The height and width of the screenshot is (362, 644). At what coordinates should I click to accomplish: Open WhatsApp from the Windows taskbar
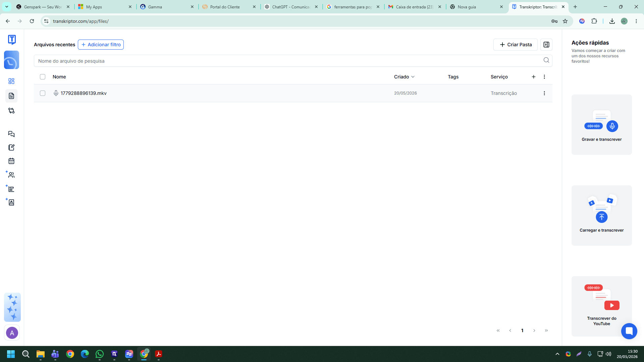(x=100, y=354)
